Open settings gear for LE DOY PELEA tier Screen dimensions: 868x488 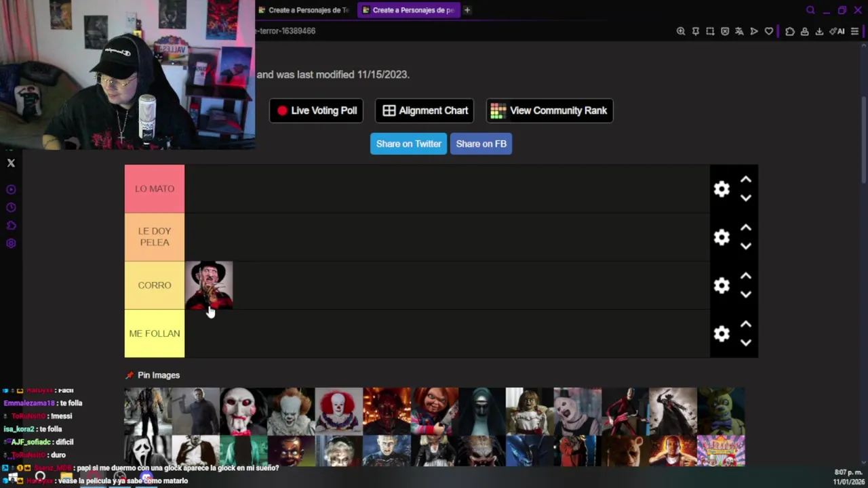[x=722, y=237]
